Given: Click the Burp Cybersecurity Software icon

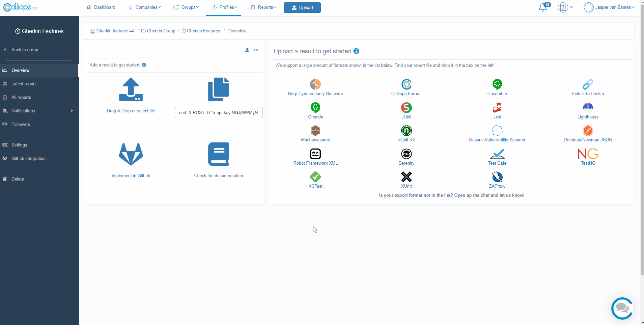Looking at the screenshot, I should pos(315,84).
